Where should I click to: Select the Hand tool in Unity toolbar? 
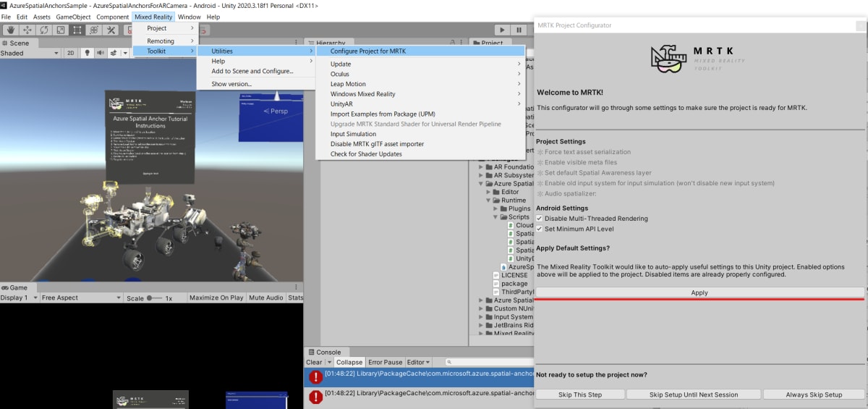[11, 30]
